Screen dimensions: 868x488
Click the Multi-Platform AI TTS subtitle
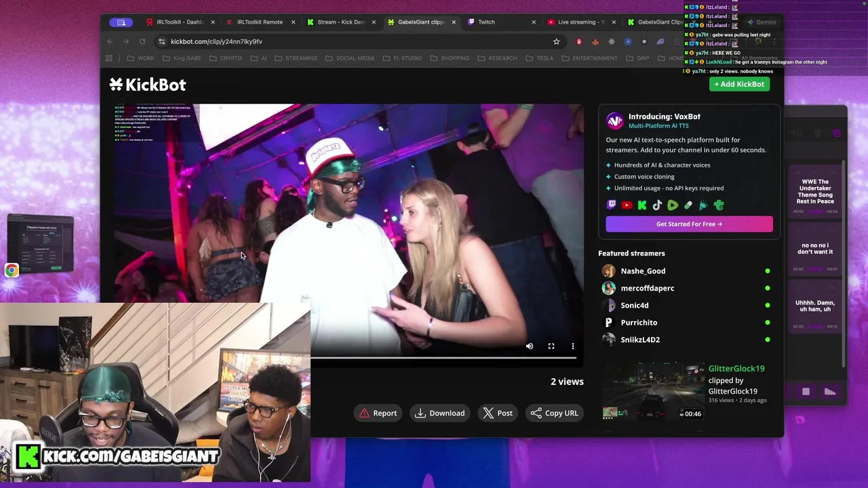[x=658, y=125]
